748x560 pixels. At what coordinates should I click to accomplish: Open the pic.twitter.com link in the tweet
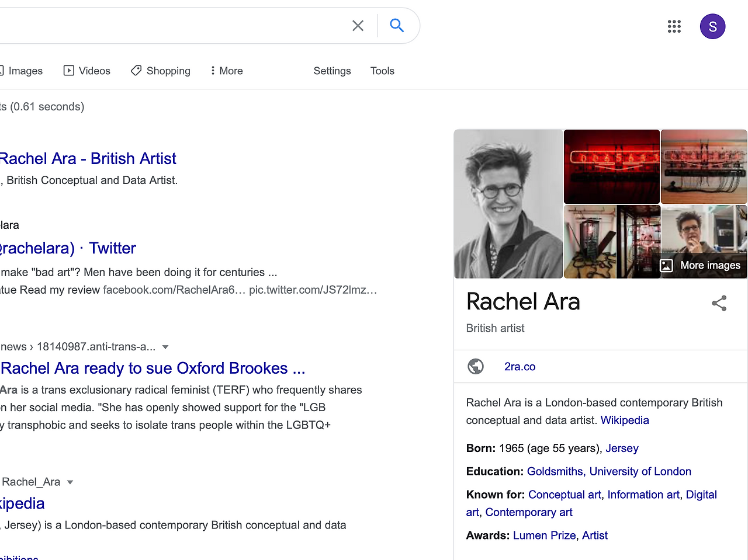pos(313,290)
